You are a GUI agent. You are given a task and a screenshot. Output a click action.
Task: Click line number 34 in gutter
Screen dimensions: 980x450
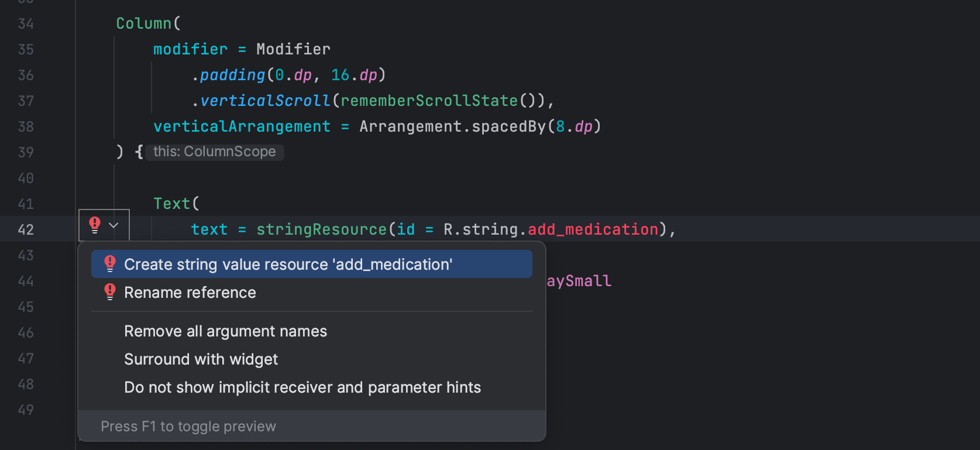click(x=26, y=23)
